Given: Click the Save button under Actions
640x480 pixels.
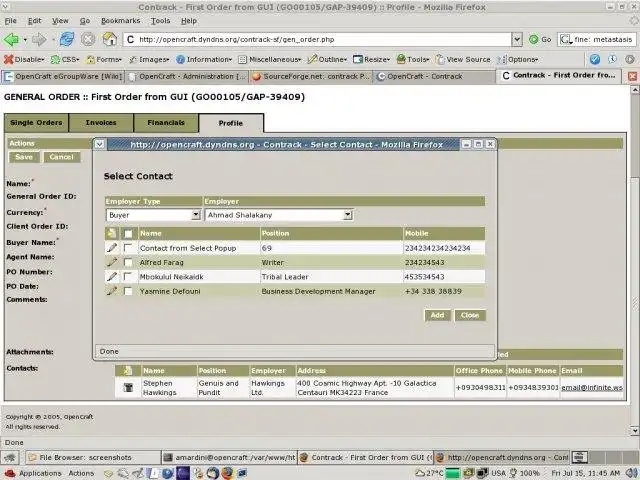Looking at the screenshot, I should (x=24, y=157).
